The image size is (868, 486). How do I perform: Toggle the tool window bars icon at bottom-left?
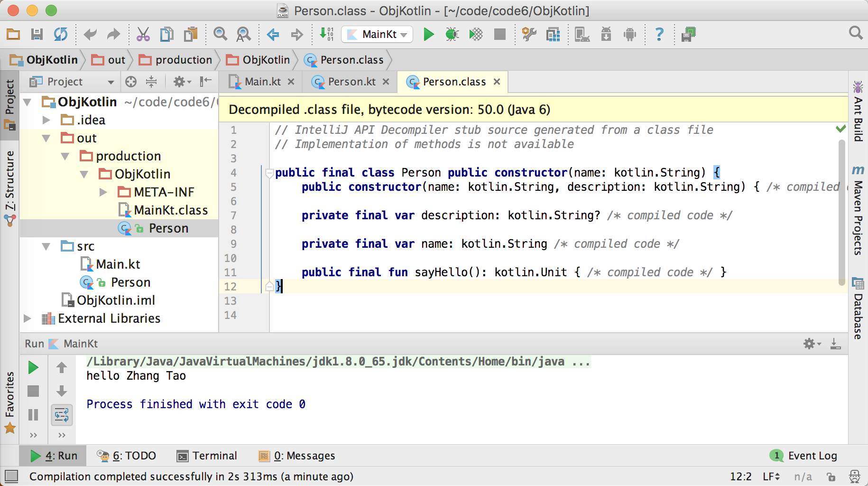pos(11,476)
